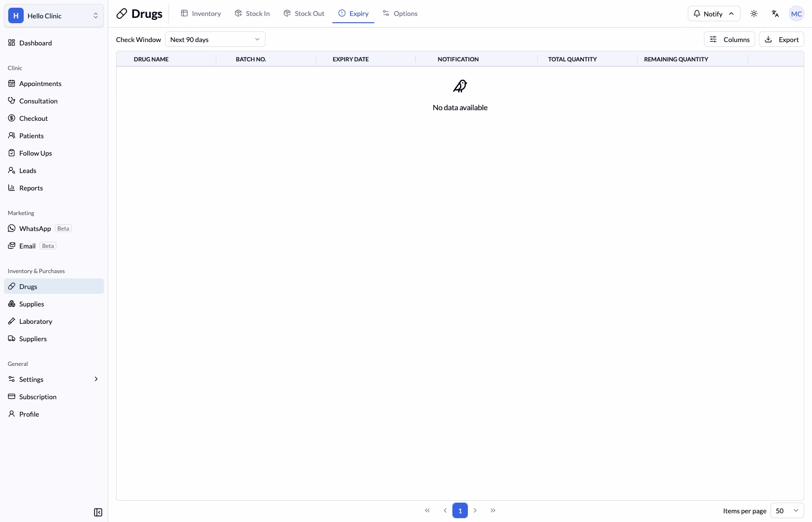The height and width of the screenshot is (522, 812).
Task: Open the Columns chooser
Action: pos(729,40)
